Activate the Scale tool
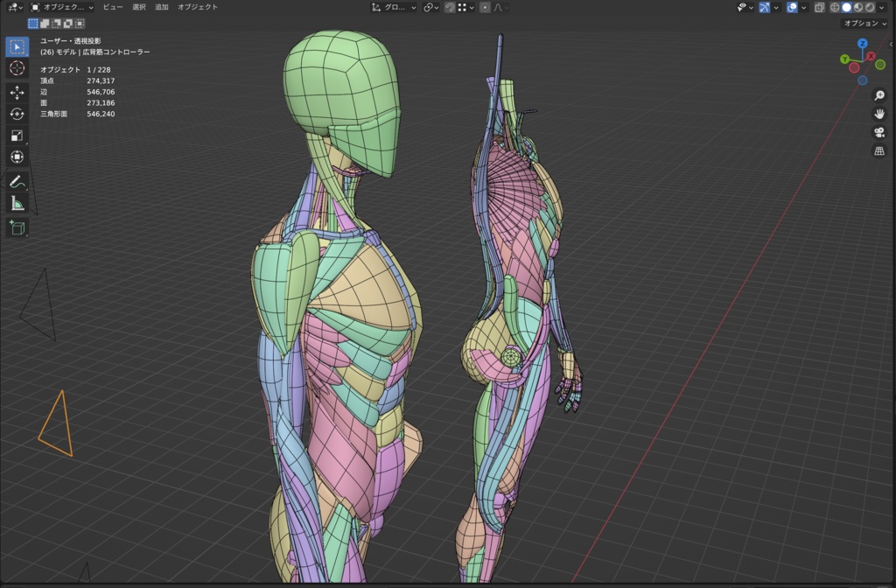This screenshot has width=896, height=588. coord(16,135)
